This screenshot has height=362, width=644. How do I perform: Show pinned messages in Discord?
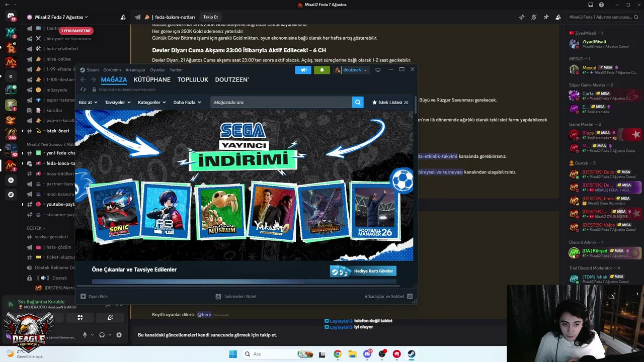[546, 17]
